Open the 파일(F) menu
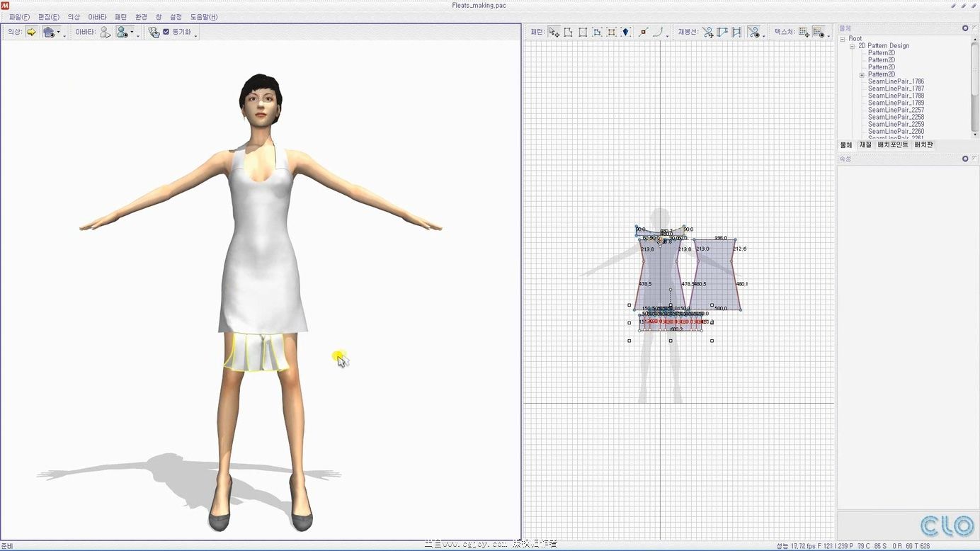Image resolution: width=980 pixels, height=551 pixels. pos(19,16)
